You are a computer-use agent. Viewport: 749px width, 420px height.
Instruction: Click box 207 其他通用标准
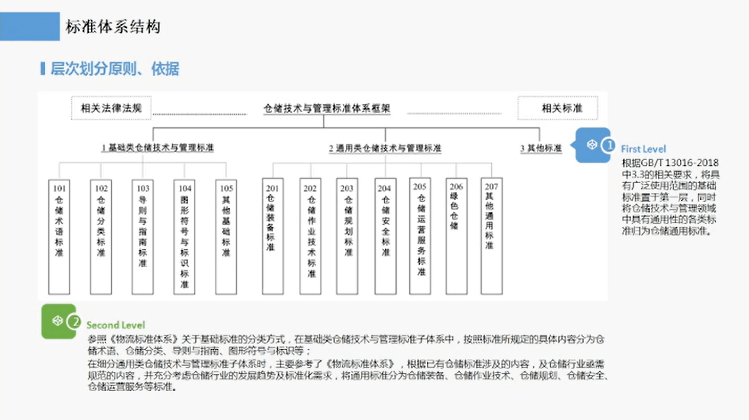click(492, 236)
